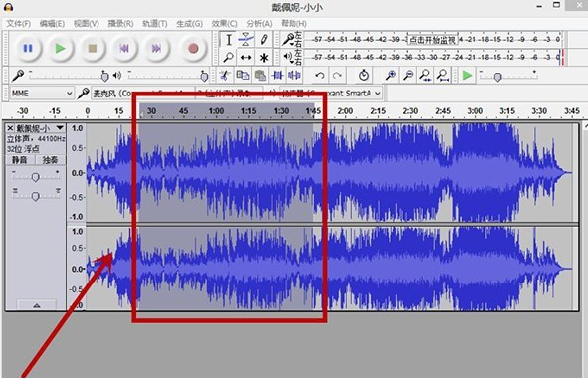The height and width of the screenshot is (378, 588).
Task: Open the 效果(C) menu
Action: 224,24
